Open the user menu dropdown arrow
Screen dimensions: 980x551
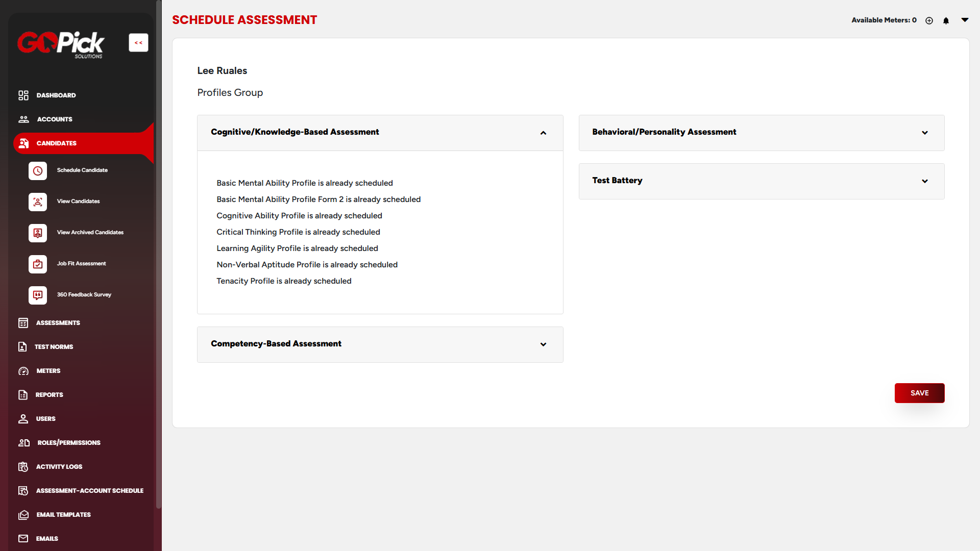[x=965, y=20]
